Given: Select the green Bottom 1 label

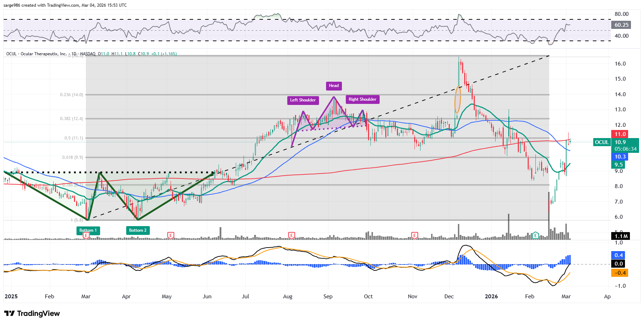Looking at the screenshot, I should [x=88, y=230].
